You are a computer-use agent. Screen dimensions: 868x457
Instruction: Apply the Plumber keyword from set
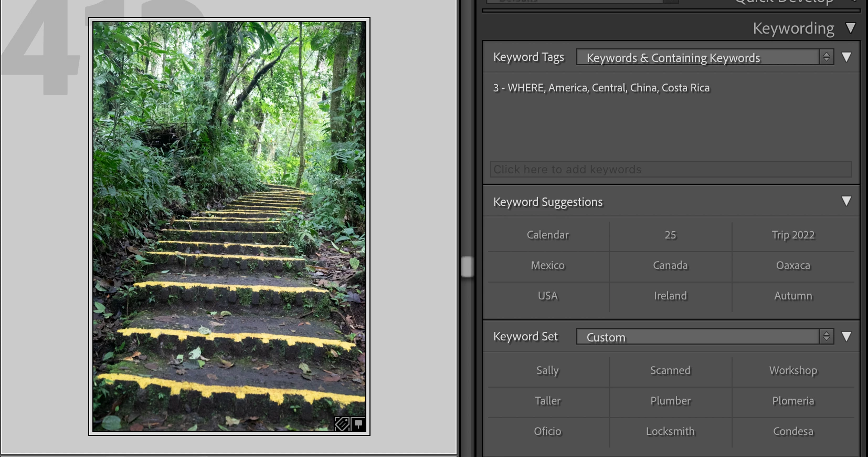coord(670,401)
